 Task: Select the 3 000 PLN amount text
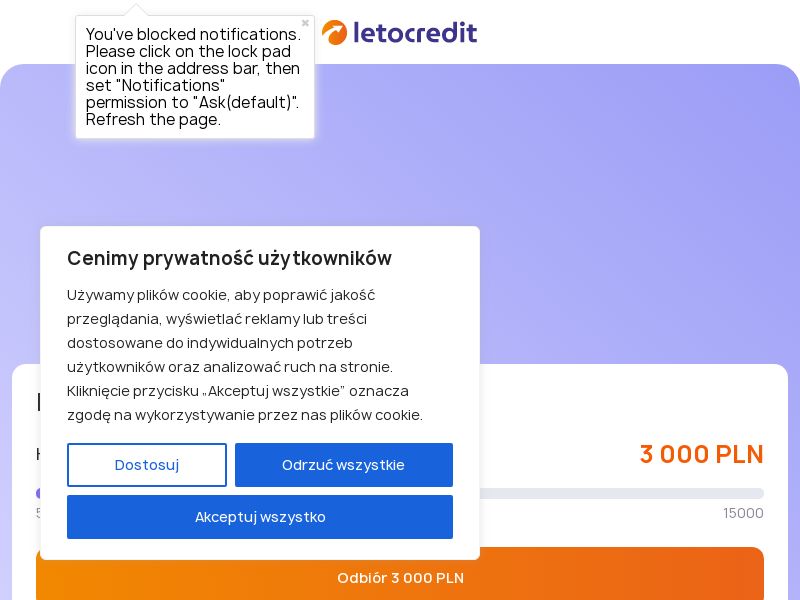tap(701, 455)
